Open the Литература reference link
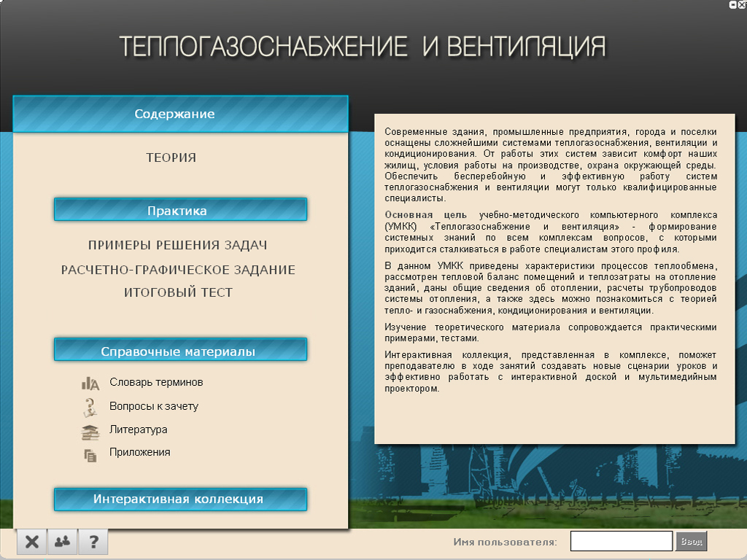 point(139,429)
